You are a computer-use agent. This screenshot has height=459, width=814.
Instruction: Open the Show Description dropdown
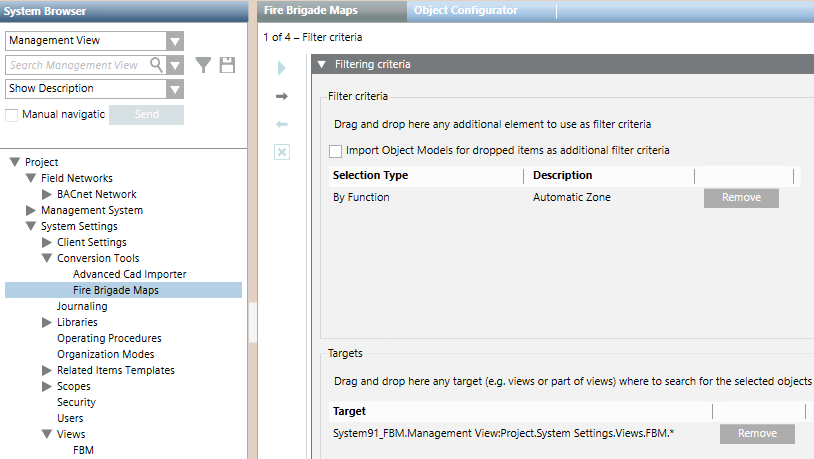click(x=175, y=89)
